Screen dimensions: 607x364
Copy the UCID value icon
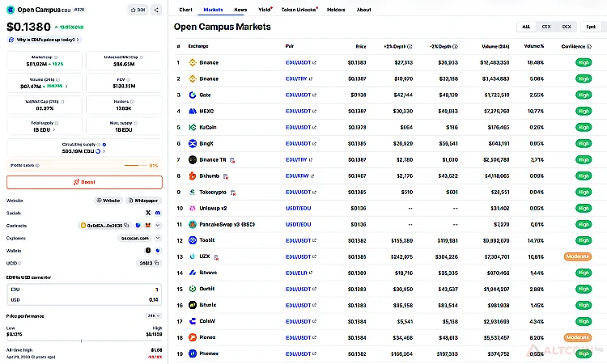pyautogui.click(x=157, y=263)
